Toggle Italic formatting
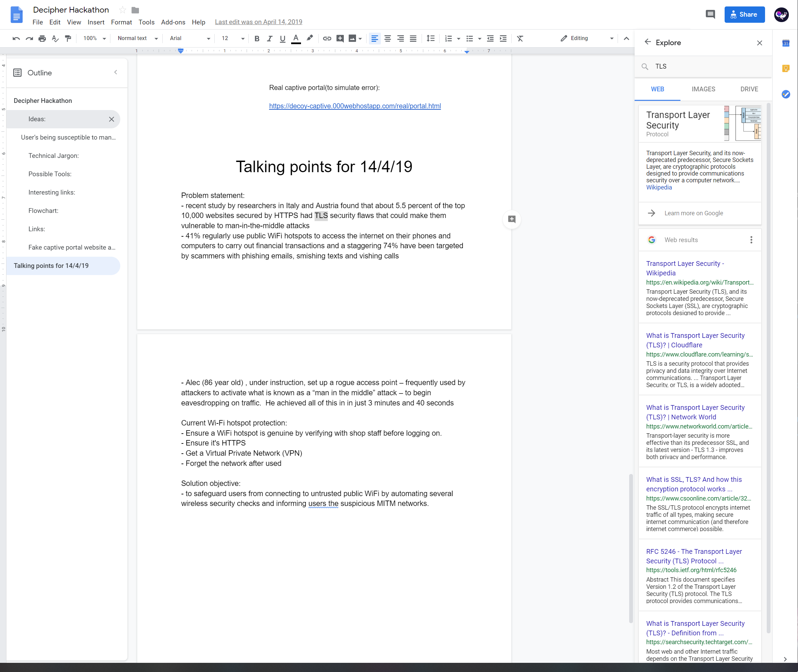This screenshot has width=798, height=672. (269, 38)
